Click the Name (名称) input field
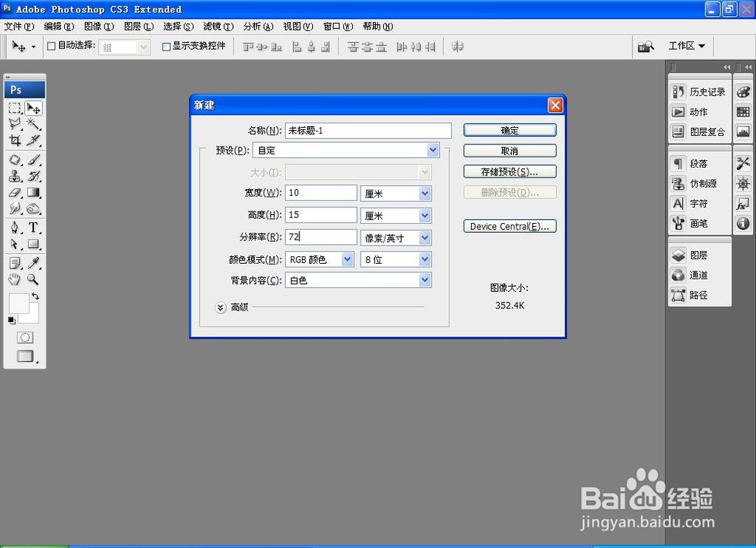 click(368, 131)
